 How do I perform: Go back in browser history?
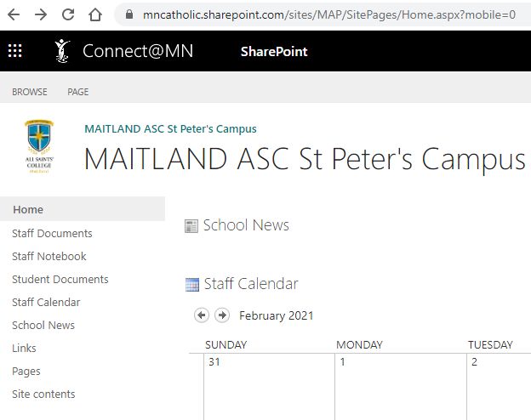click(x=14, y=14)
